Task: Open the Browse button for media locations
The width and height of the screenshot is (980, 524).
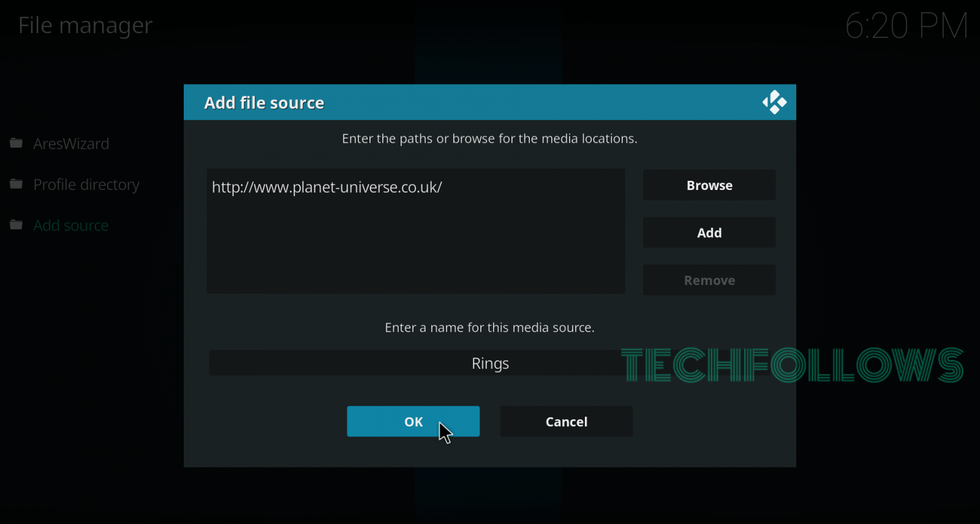Action: (709, 185)
